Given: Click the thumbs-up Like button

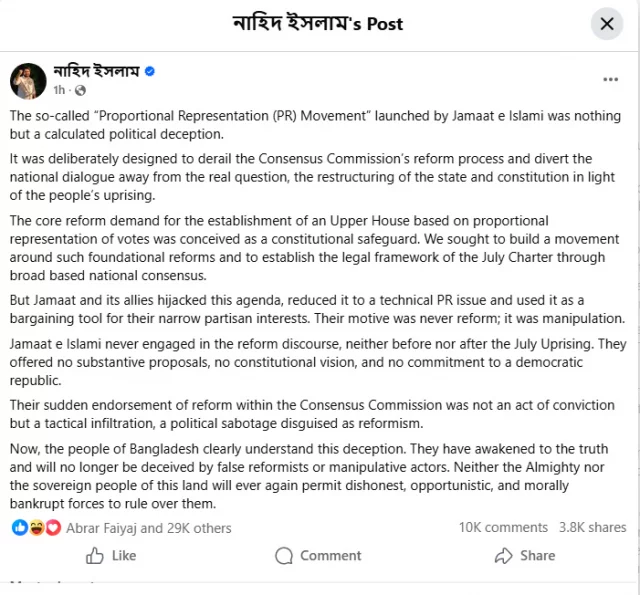Looking at the screenshot, I should [x=111, y=556].
